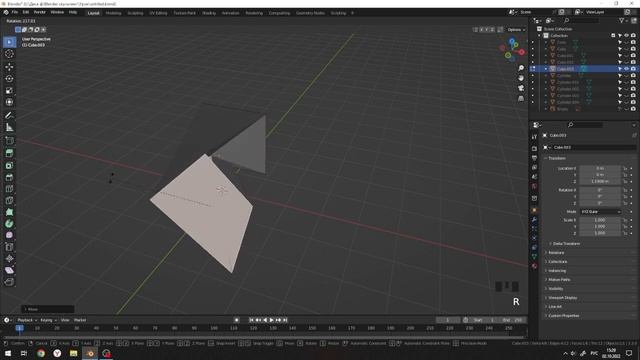The height and width of the screenshot is (360, 640).
Task: Toggle viewport visibility of Cube.003
Action: click(627, 69)
